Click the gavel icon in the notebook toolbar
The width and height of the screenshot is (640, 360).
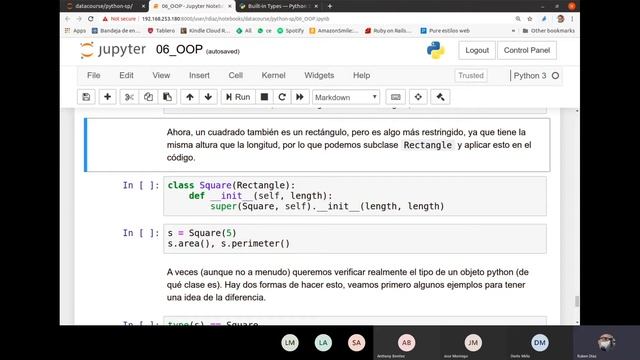coord(440,97)
